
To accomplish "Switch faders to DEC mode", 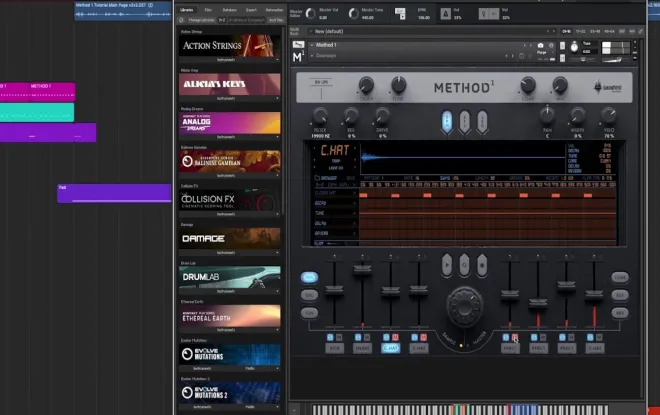I will pos(309,295).
